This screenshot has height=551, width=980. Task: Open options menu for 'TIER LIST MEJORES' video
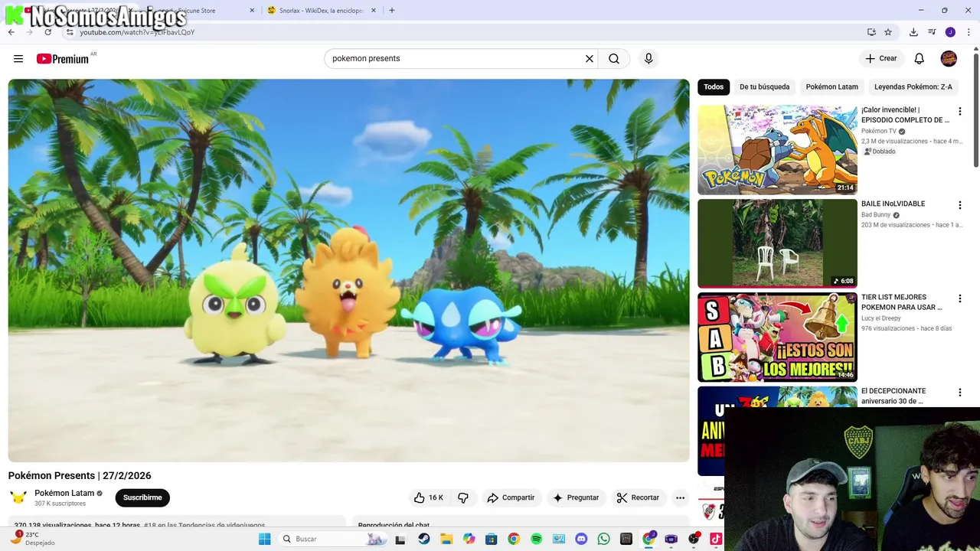click(x=959, y=298)
